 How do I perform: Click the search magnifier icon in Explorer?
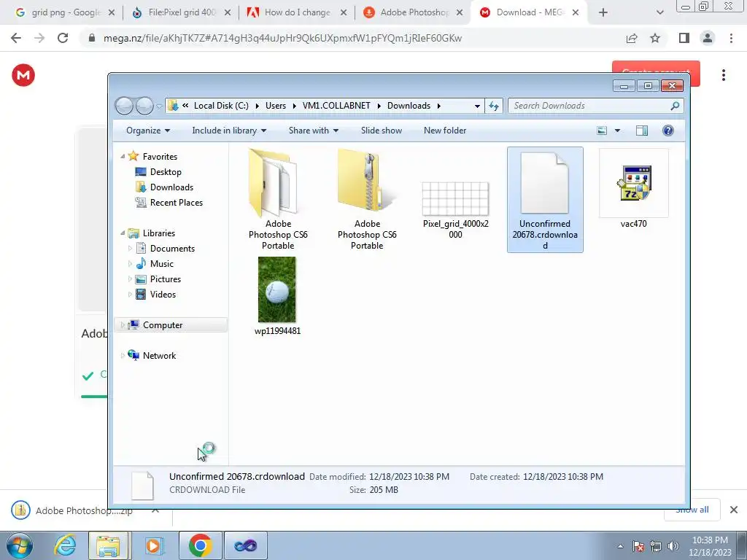coord(675,106)
